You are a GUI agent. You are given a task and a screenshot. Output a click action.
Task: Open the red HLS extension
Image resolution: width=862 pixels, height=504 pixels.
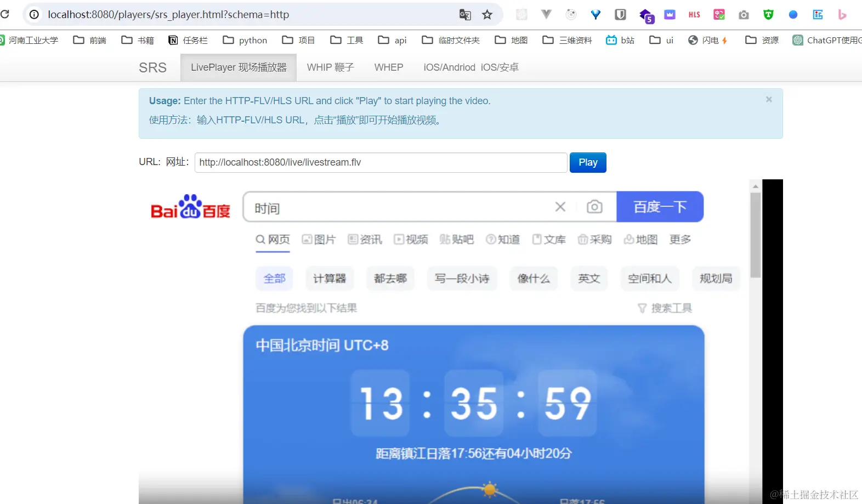(694, 15)
